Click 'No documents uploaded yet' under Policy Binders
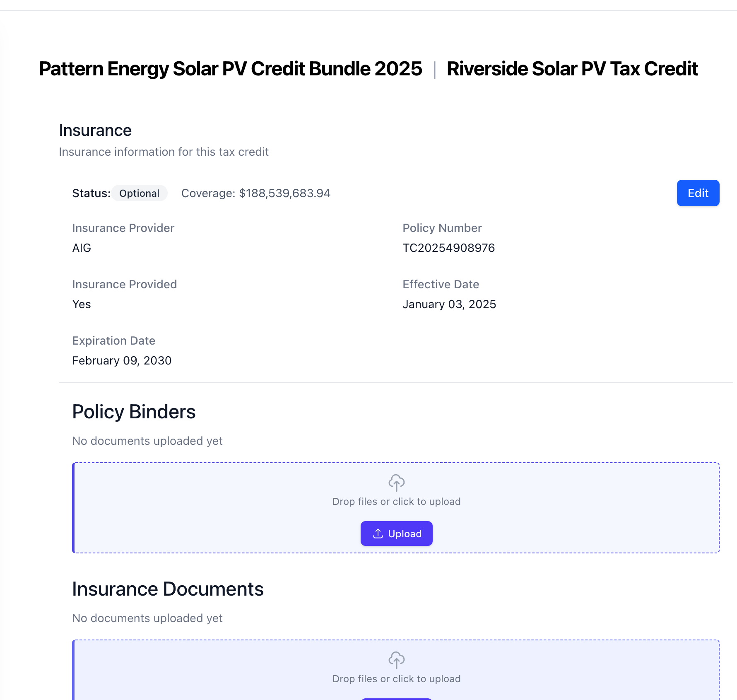737x700 pixels. pos(147,441)
